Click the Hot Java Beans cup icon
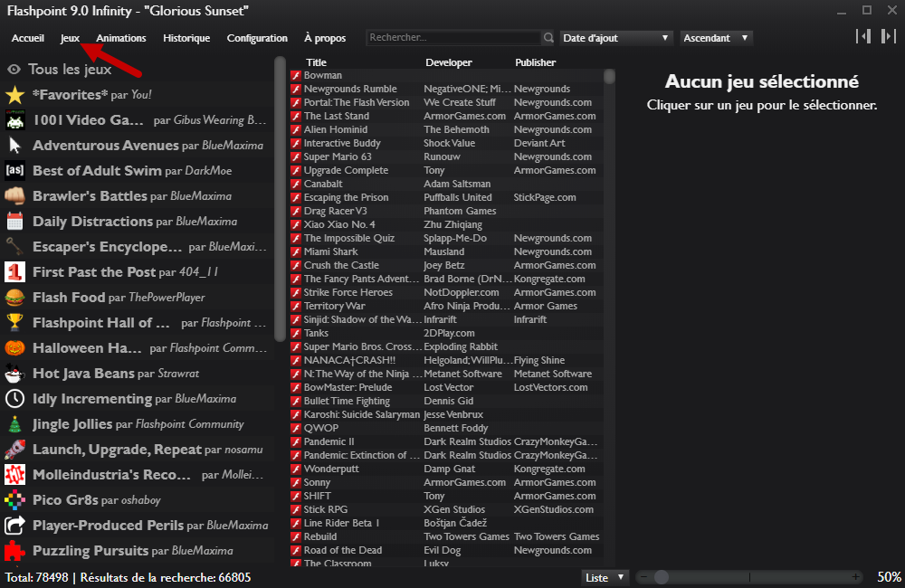Image resolution: width=905 pixels, height=588 pixels. pyautogui.click(x=15, y=374)
